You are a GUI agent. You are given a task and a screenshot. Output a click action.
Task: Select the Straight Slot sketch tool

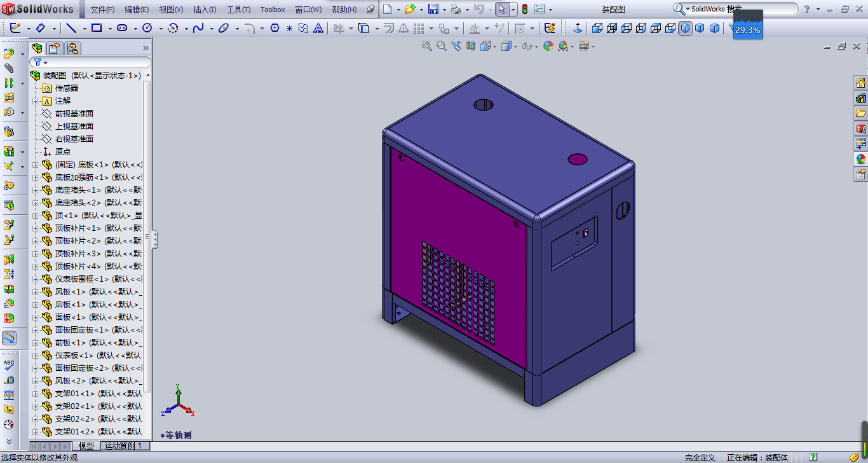(x=122, y=28)
